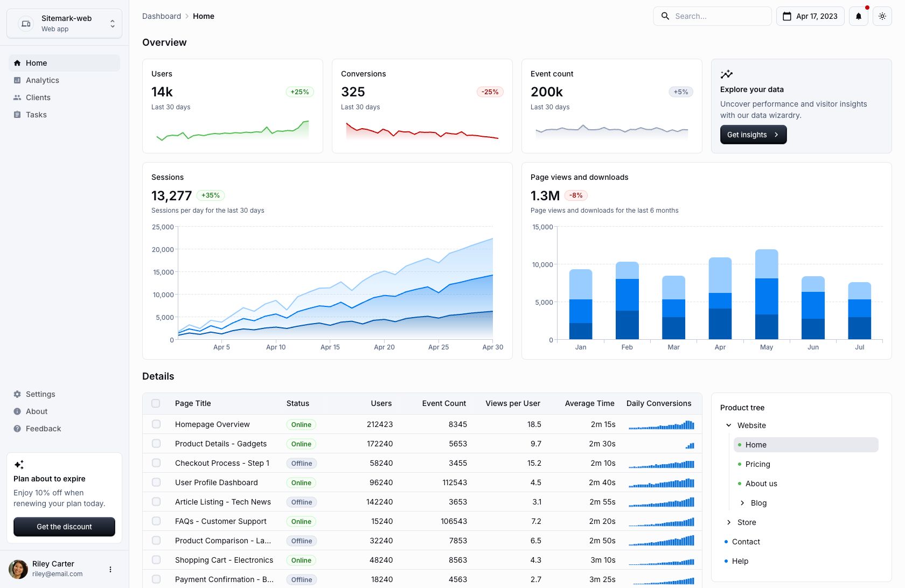The height and width of the screenshot is (588, 905).
Task: Go to Tasks in the sidebar
Action: coord(36,115)
